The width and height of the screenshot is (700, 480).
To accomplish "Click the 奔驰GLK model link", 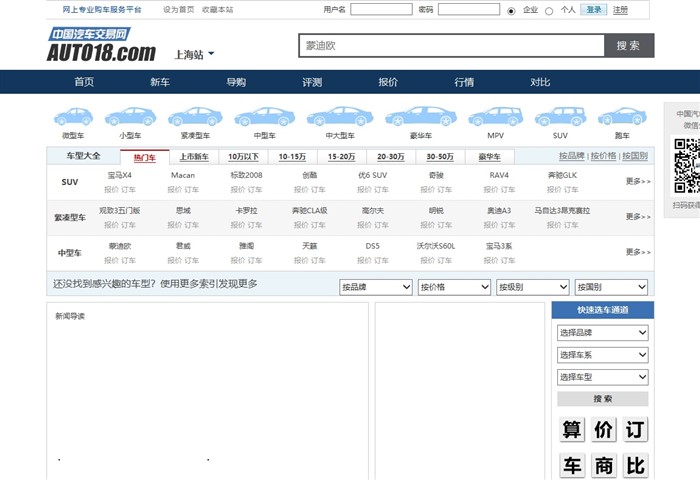I will [x=562, y=175].
